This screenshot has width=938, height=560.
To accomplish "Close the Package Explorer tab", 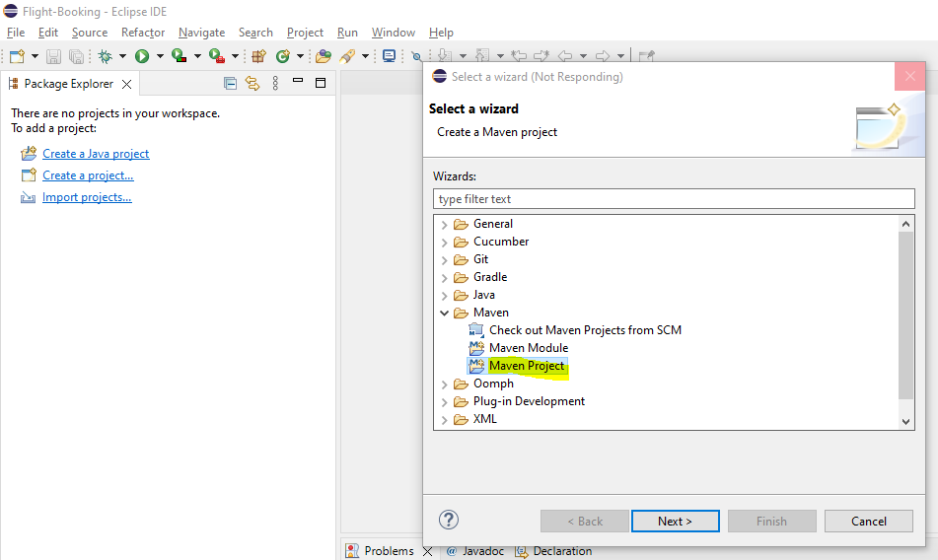I will coord(127,84).
